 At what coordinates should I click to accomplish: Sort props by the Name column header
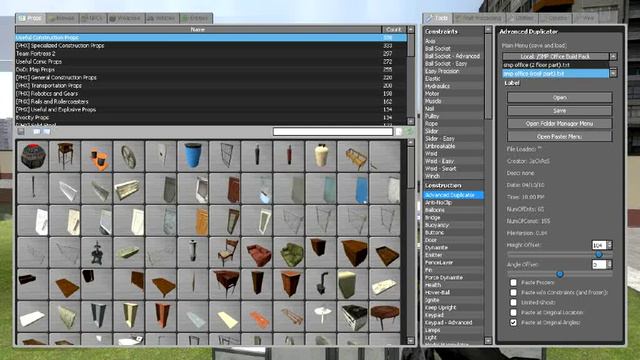click(198, 29)
